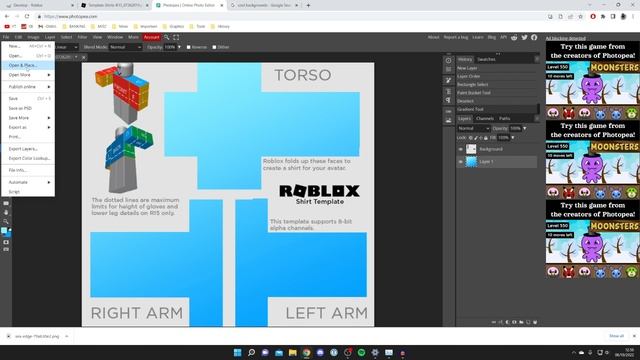Hide Layer 1 eye icon
The height and width of the screenshot is (360, 640).
461,162
